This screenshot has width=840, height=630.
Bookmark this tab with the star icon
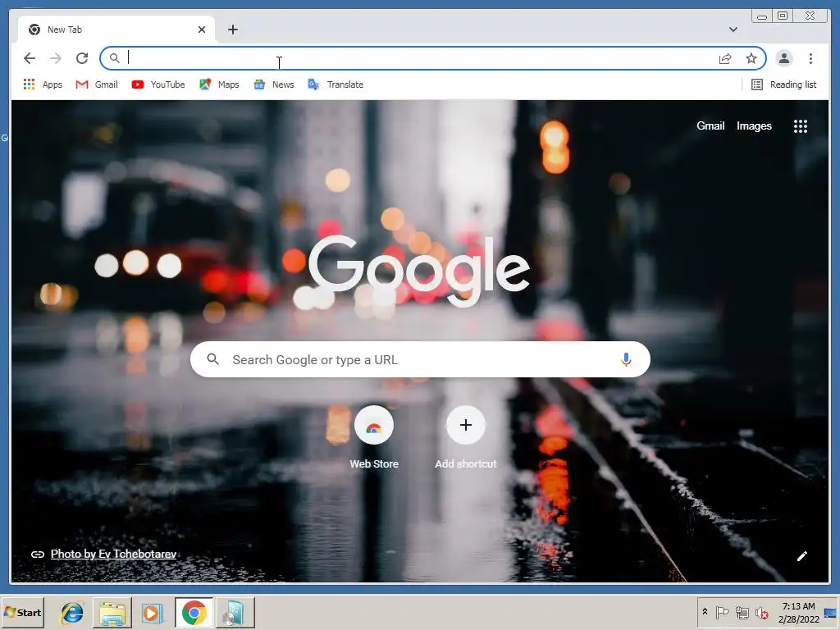point(751,58)
